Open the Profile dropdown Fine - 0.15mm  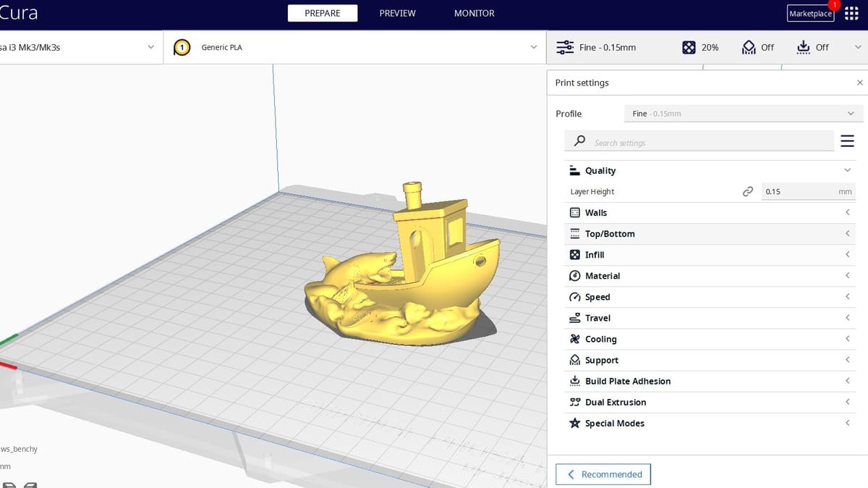(x=744, y=114)
